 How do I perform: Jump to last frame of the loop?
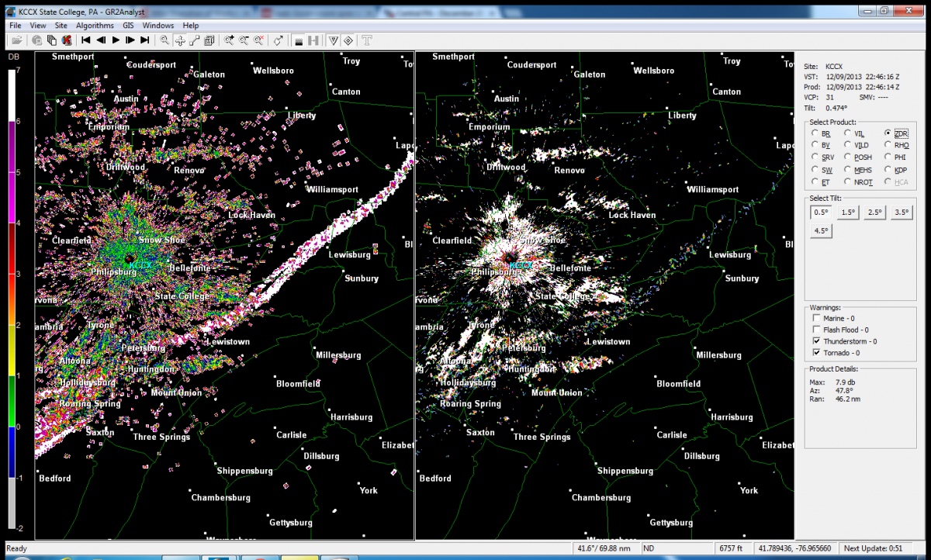(x=145, y=40)
